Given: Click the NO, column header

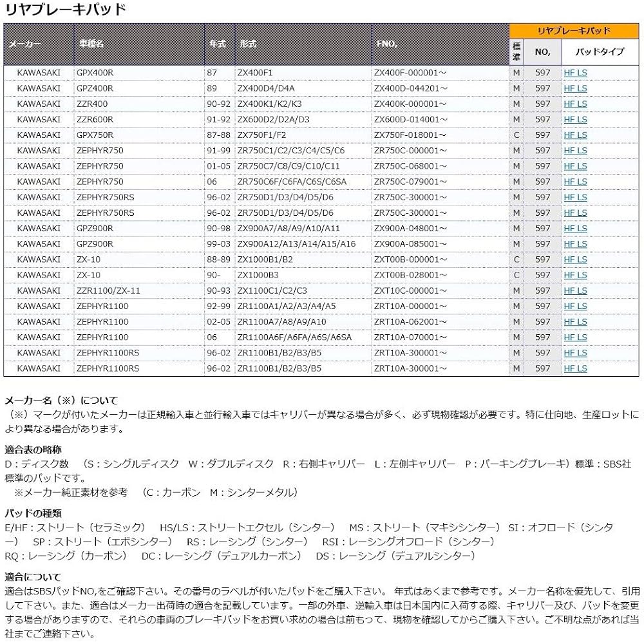Looking at the screenshot, I should pos(542,52).
